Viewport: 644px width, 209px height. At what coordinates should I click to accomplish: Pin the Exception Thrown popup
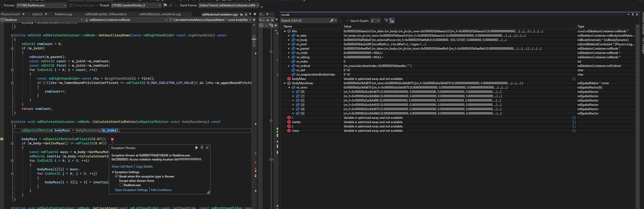202,148
